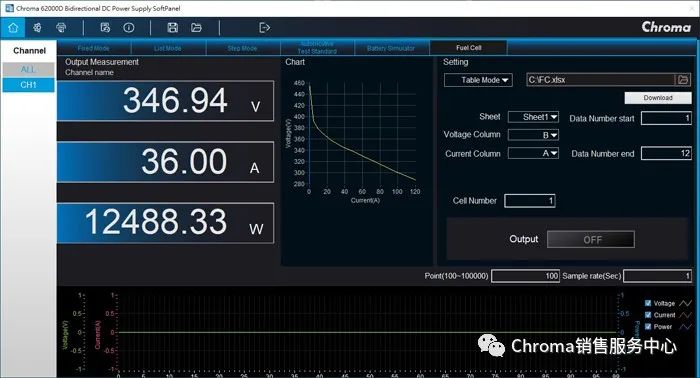Screen dimensions: 700x378
Task: Click the exit/logout arrow icon
Action: (264, 28)
